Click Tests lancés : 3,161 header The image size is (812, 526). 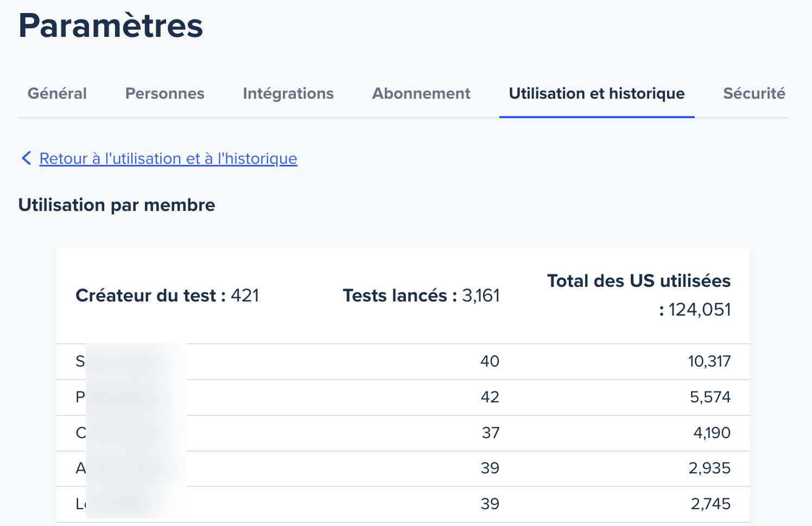coord(421,296)
